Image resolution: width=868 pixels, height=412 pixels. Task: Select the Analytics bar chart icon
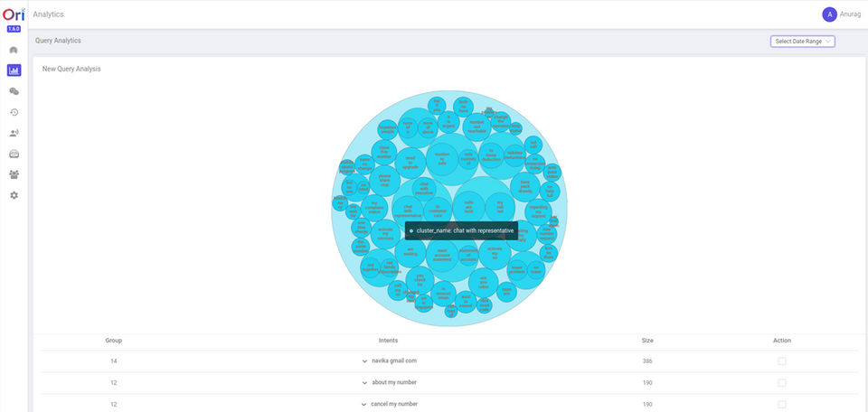click(x=14, y=70)
